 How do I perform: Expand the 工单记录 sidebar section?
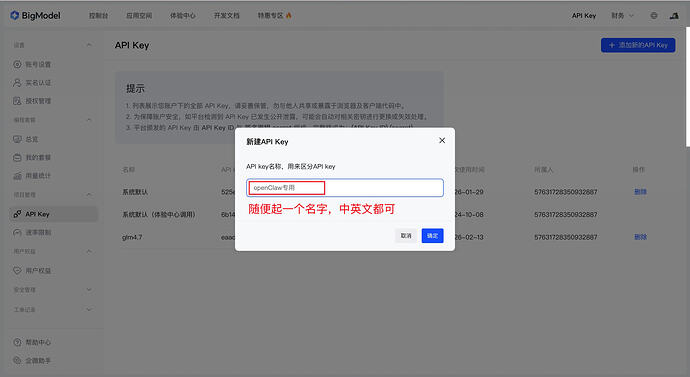89,310
